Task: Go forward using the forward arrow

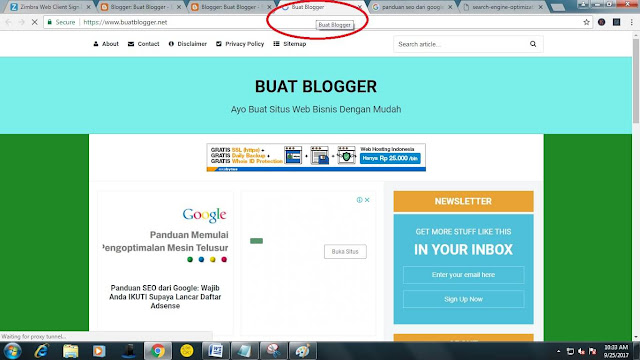Action: tap(21, 22)
